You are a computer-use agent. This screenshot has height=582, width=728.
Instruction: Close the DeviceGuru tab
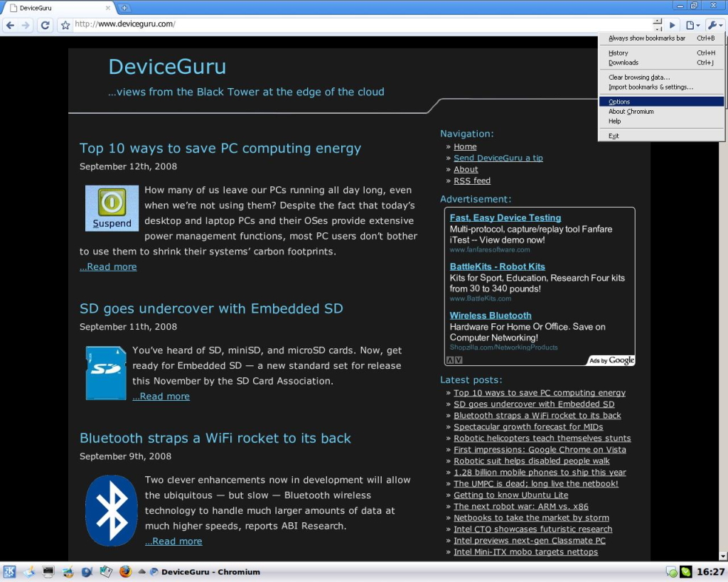pos(108,8)
